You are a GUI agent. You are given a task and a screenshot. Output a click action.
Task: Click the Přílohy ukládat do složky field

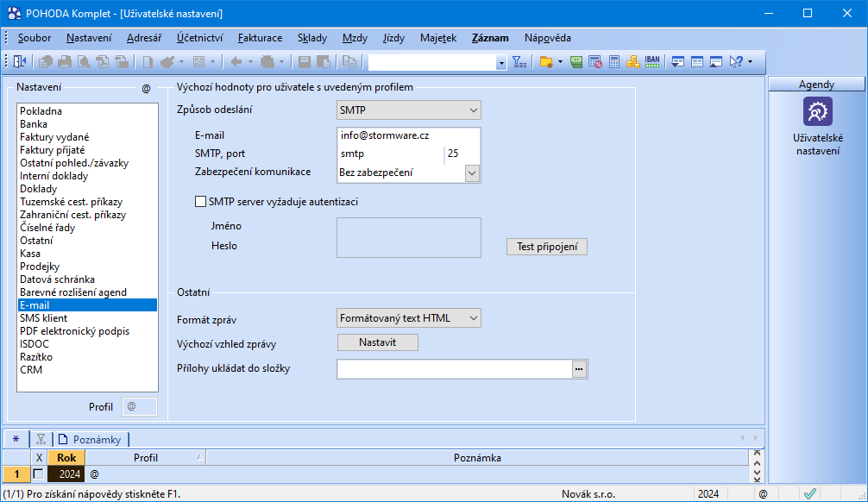pos(455,369)
